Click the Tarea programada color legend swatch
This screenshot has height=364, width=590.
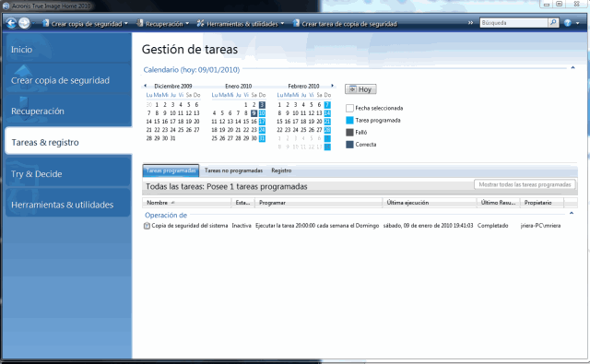click(x=349, y=121)
